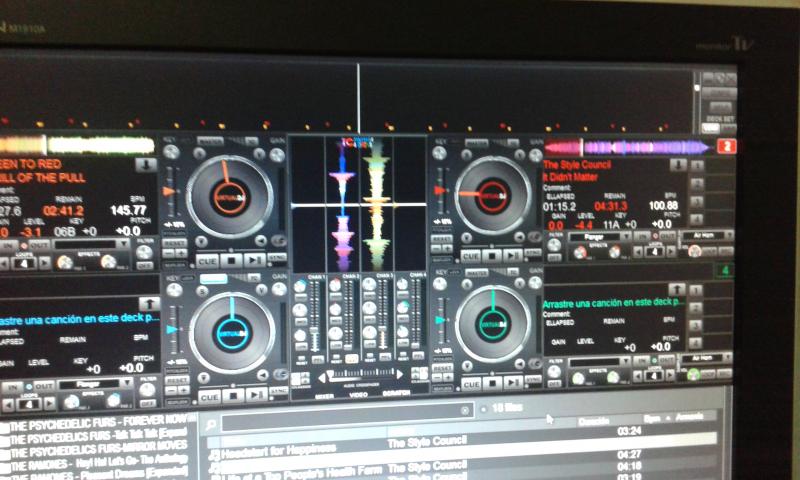Click the up arrow on green deck 4 panel
Screen dimensions: 800x480
(677, 290)
